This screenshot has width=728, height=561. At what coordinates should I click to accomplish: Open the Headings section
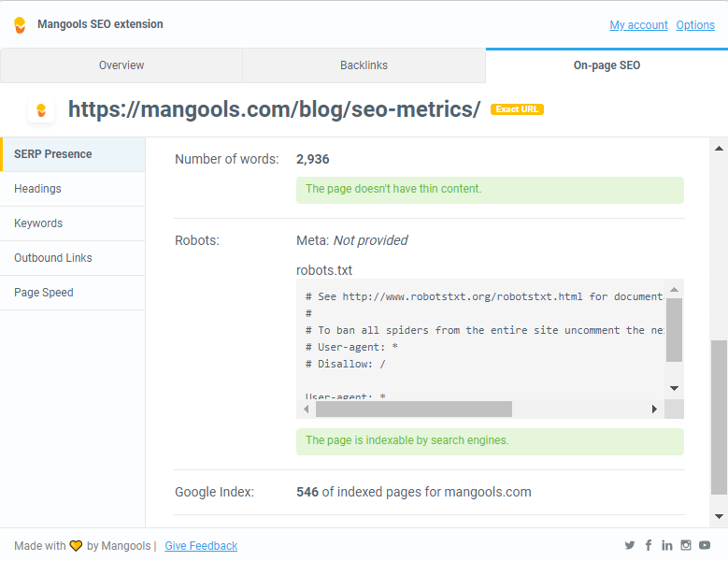pos(73,189)
